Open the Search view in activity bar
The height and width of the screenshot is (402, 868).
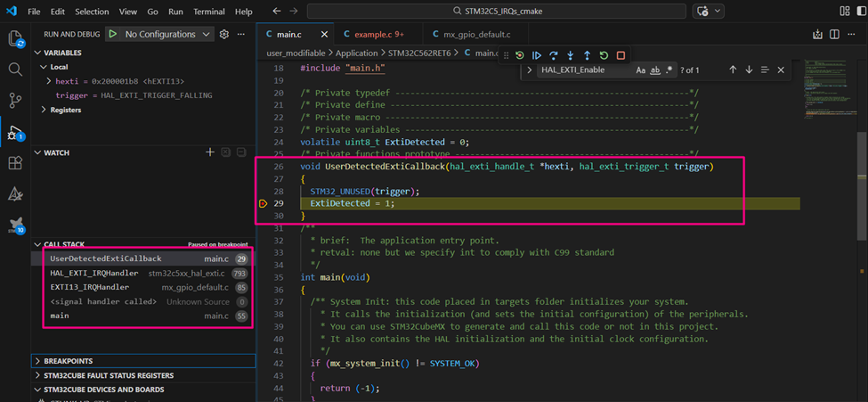15,70
